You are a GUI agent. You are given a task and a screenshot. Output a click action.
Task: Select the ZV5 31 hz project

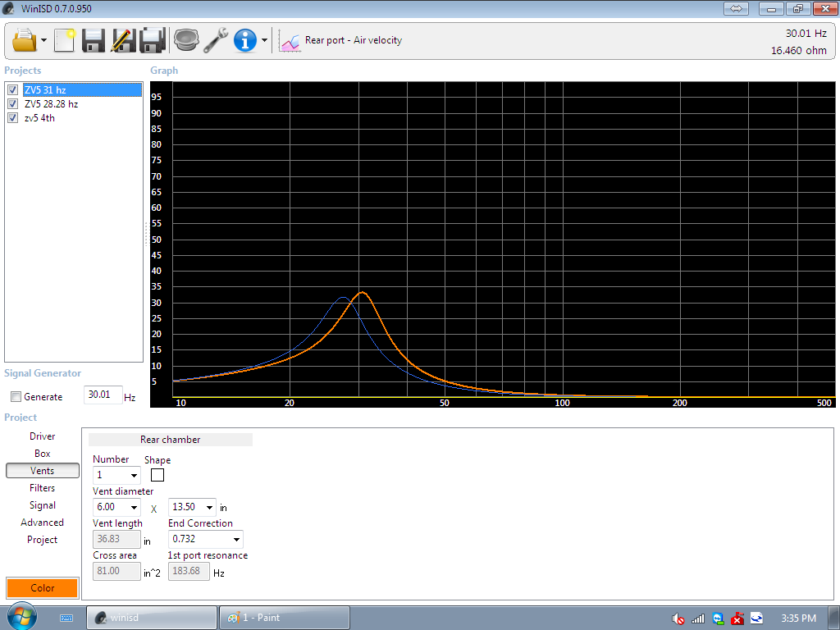[83, 90]
